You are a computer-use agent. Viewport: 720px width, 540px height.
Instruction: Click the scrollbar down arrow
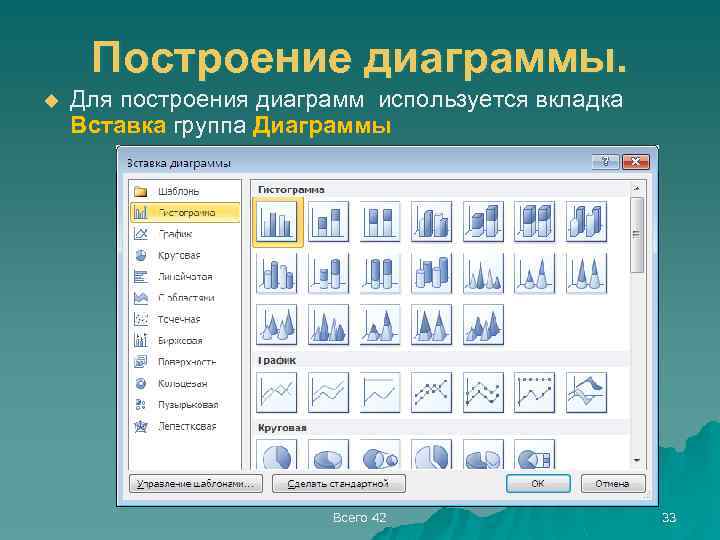click(x=636, y=460)
